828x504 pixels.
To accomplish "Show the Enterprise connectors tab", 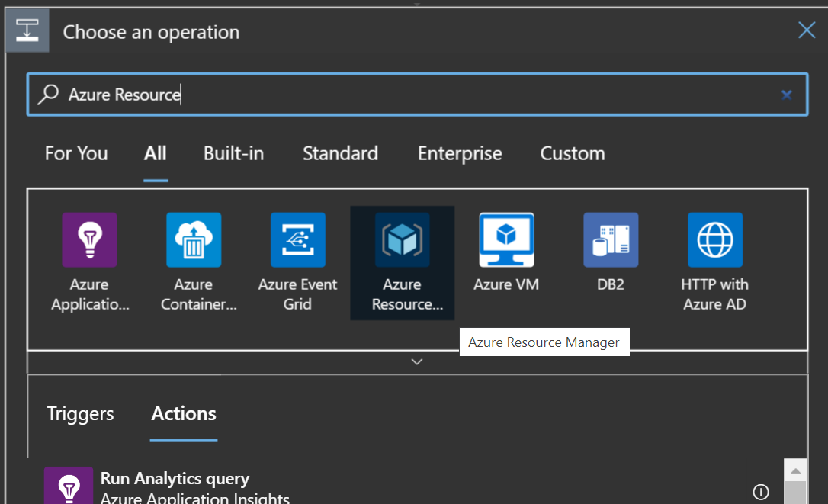I will 459,153.
